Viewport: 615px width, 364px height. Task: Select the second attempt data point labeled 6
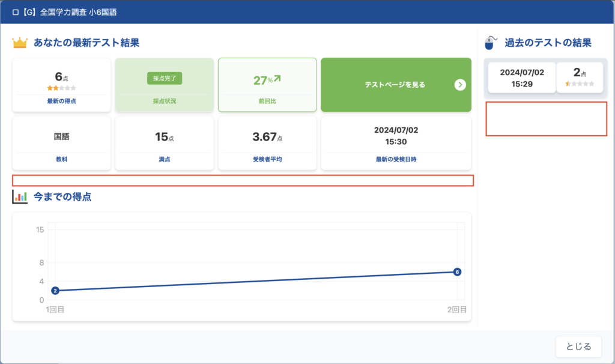point(458,272)
